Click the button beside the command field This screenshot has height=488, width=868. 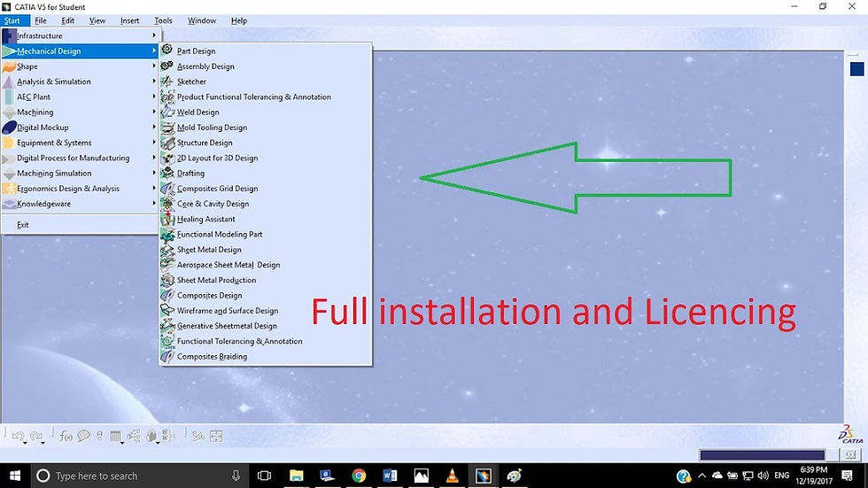point(851,455)
